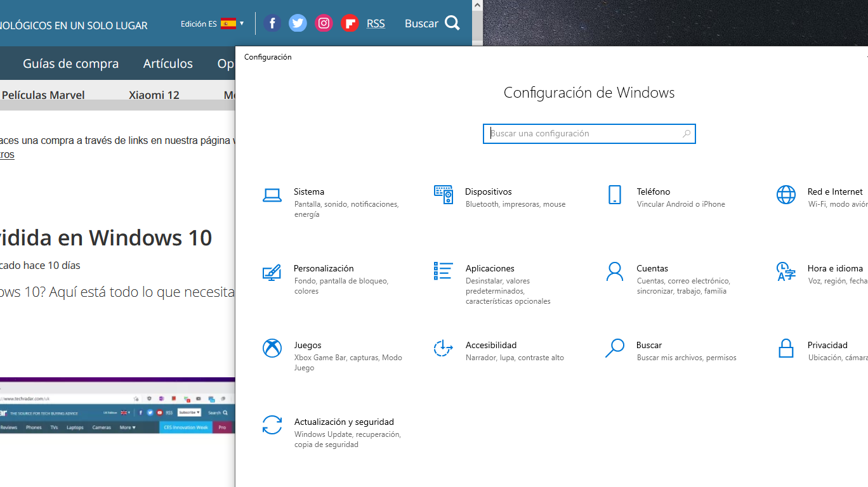
Task: Open Personalización settings
Action: [x=323, y=268]
